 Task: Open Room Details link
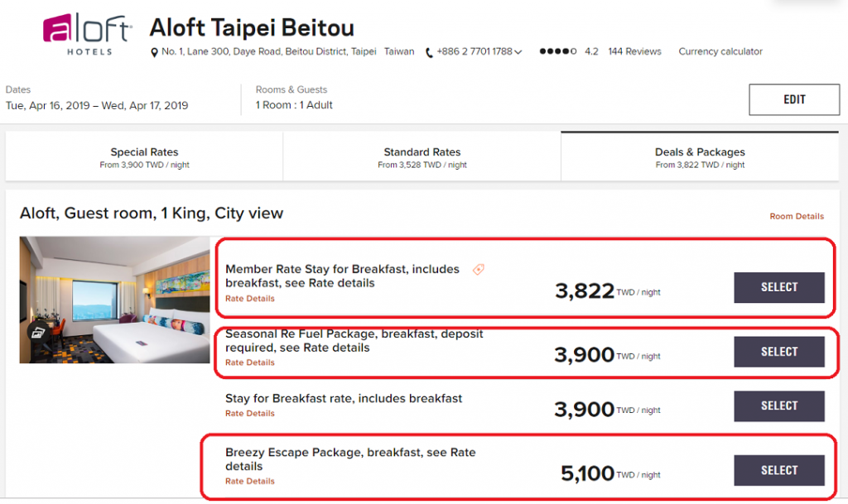[797, 216]
